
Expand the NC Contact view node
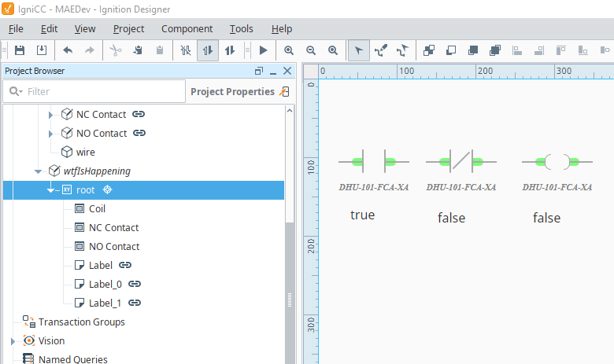50,115
